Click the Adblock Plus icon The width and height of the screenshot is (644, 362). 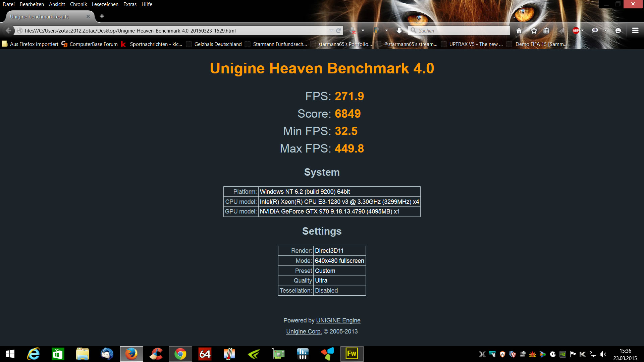pyautogui.click(x=576, y=31)
